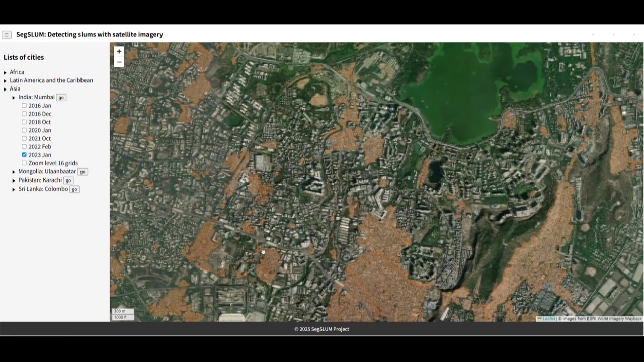Image resolution: width=644 pixels, height=362 pixels.
Task: Zoom in on the map
Action: (x=119, y=51)
